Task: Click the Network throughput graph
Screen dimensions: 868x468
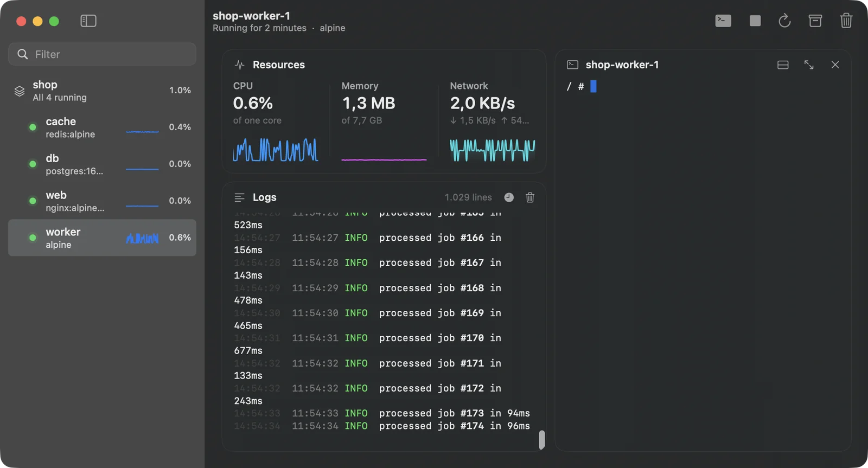Action: point(492,150)
